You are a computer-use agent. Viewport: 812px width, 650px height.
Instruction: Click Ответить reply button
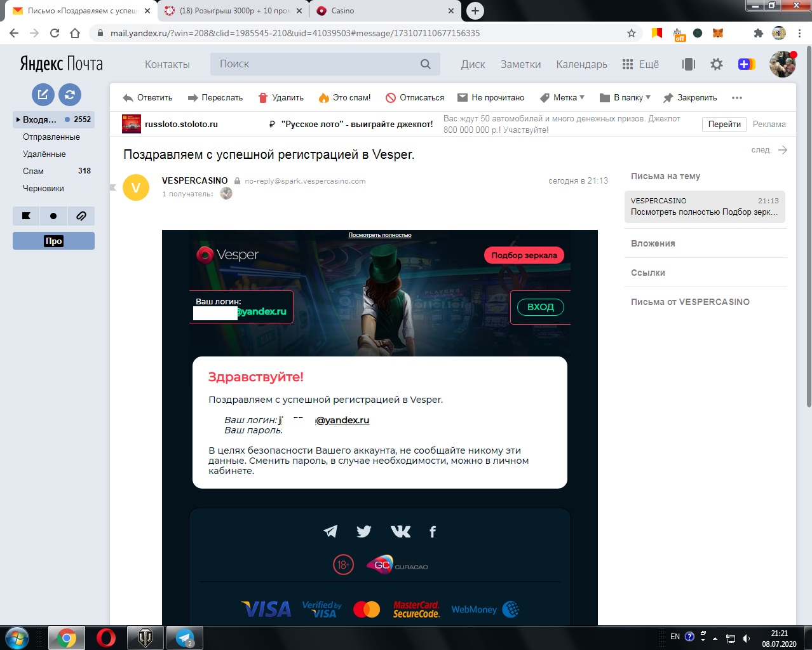(x=147, y=98)
